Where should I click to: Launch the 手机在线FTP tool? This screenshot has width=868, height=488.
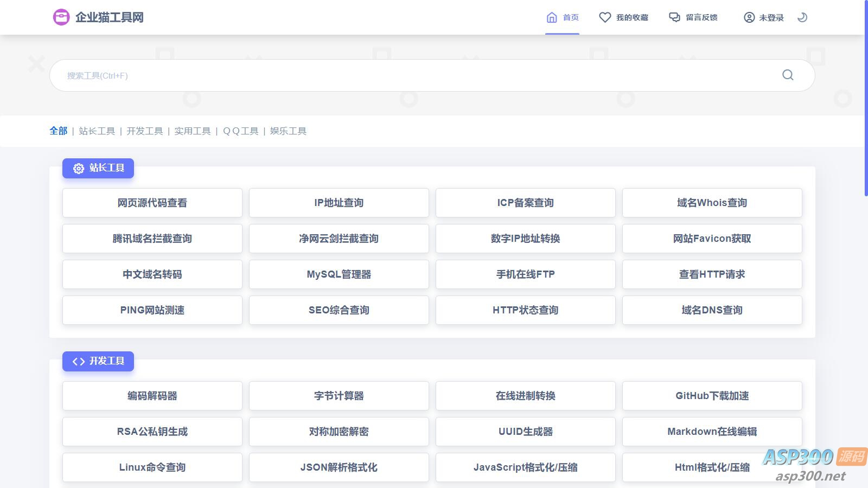(x=526, y=274)
